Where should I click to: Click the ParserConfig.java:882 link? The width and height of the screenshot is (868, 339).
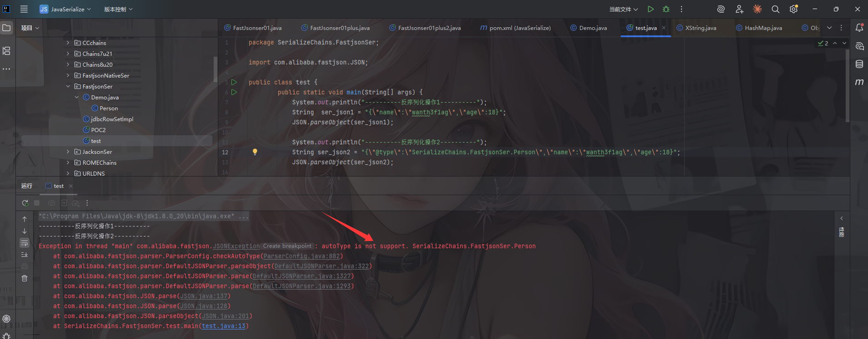click(x=301, y=256)
